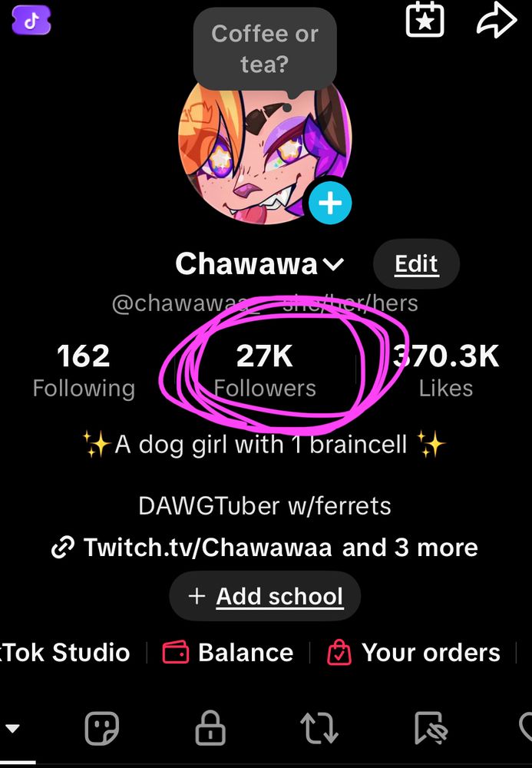The width and height of the screenshot is (532, 768).
Task: Open the sticker face tab icon
Action: pos(102,728)
